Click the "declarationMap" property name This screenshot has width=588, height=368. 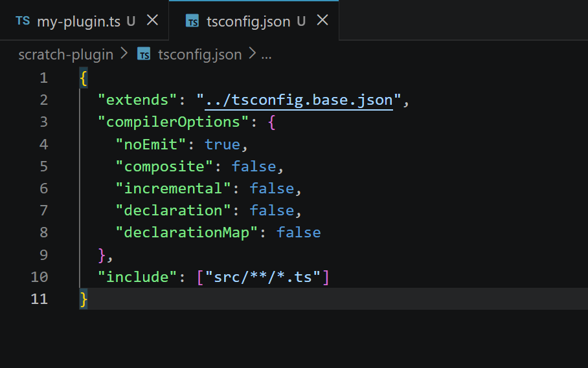click(187, 232)
